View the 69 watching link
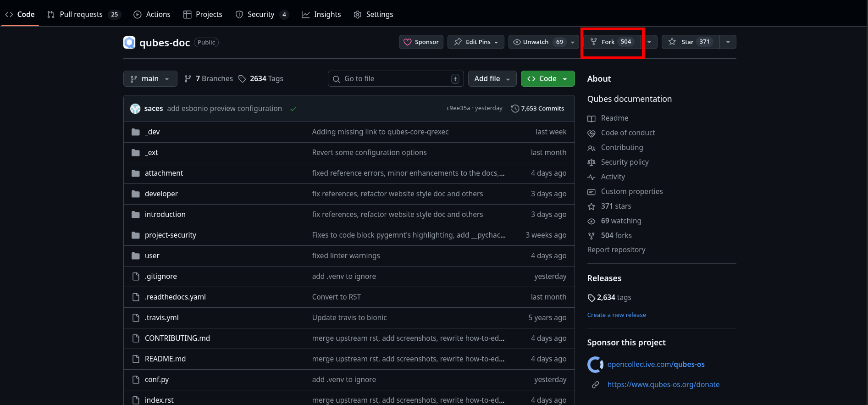 614,221
